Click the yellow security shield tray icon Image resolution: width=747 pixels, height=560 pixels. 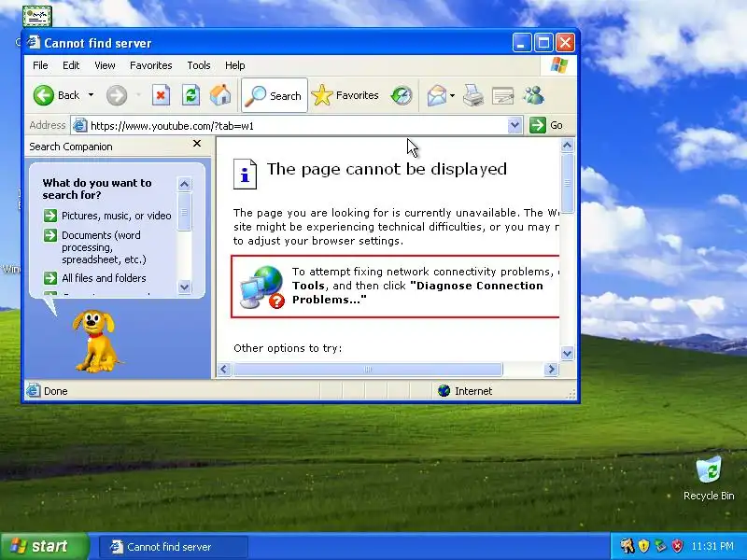click(643, 546)
